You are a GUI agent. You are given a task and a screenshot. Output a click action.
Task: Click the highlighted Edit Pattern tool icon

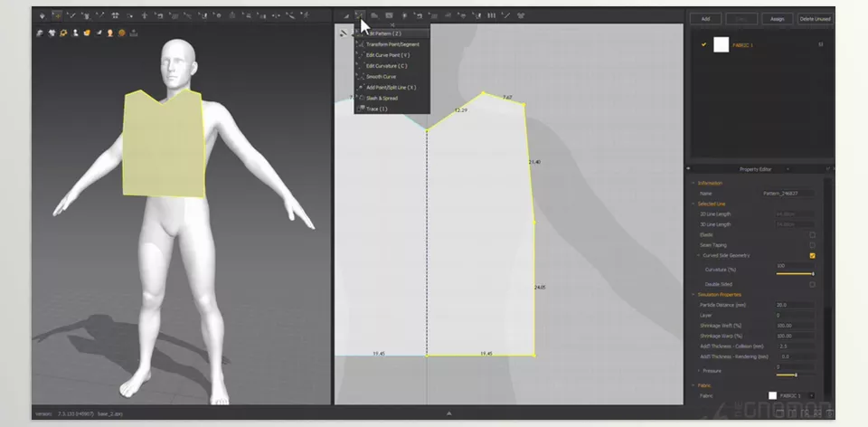[360, 15]
